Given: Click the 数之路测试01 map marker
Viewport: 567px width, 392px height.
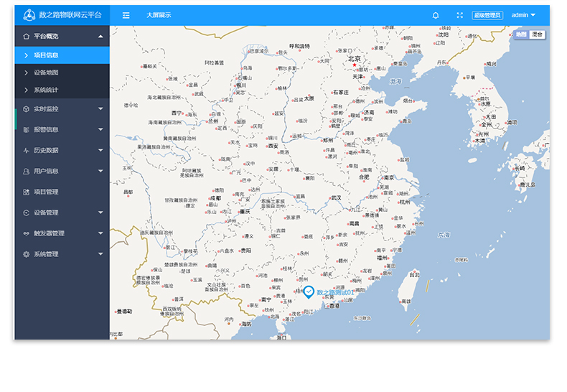Looking at the screenshot, I should tap(309, 291).
